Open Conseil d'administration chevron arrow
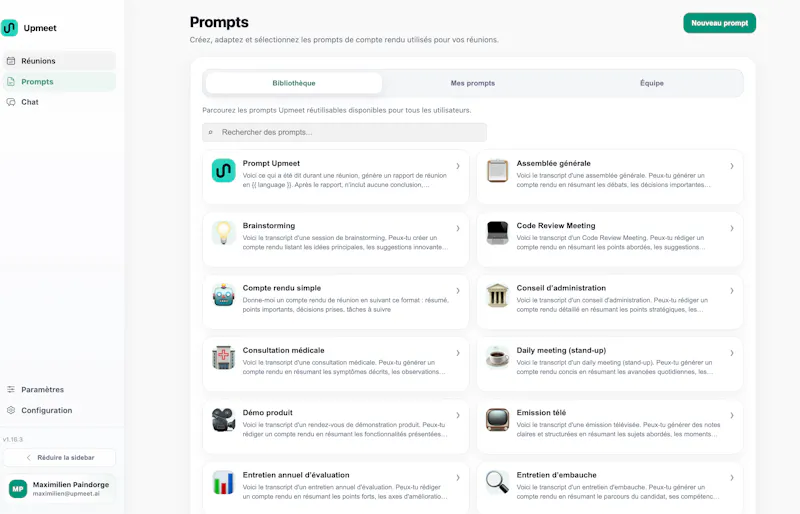 point(732,290)
